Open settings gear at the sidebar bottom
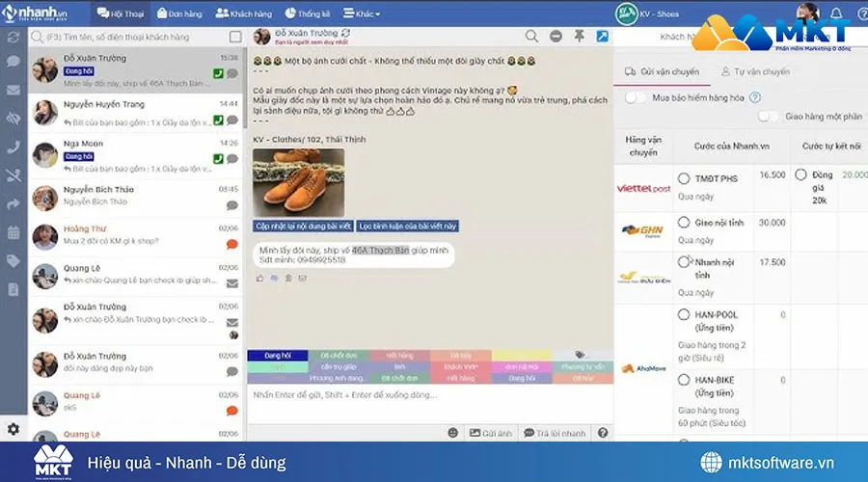 14,429
